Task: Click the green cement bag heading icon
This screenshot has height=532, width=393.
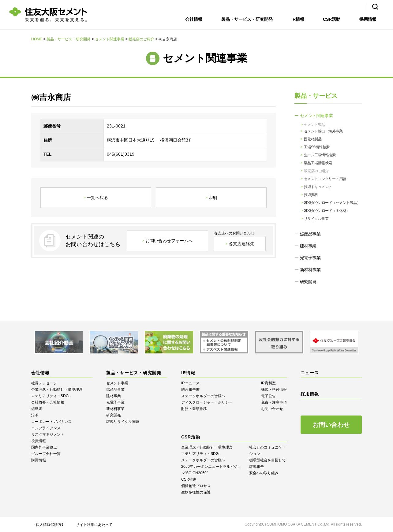Action: (x=152, y=58)
